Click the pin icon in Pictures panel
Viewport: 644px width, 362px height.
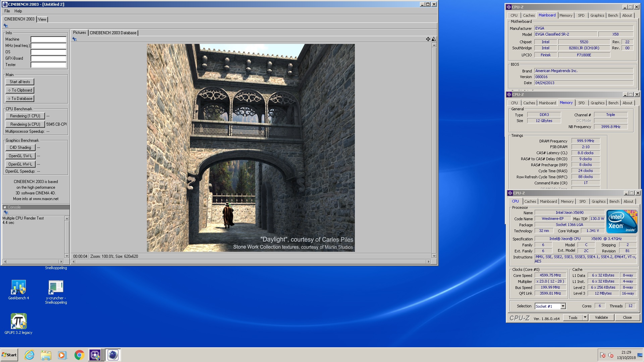tap(74, 39)
